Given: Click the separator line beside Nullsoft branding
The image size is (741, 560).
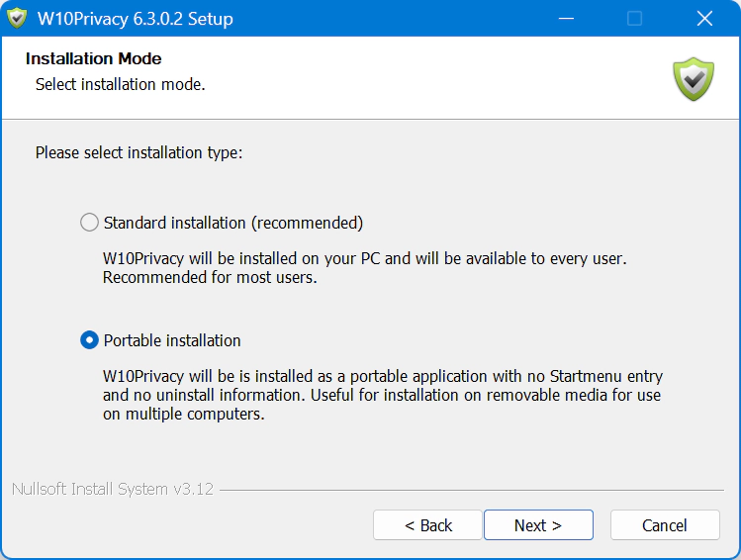Looking at the screenshot, I should coord(472,490).
